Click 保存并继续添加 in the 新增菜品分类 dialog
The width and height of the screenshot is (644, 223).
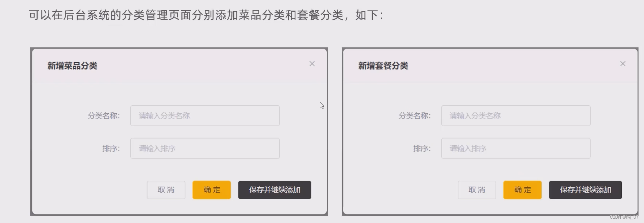pos(275,190)
